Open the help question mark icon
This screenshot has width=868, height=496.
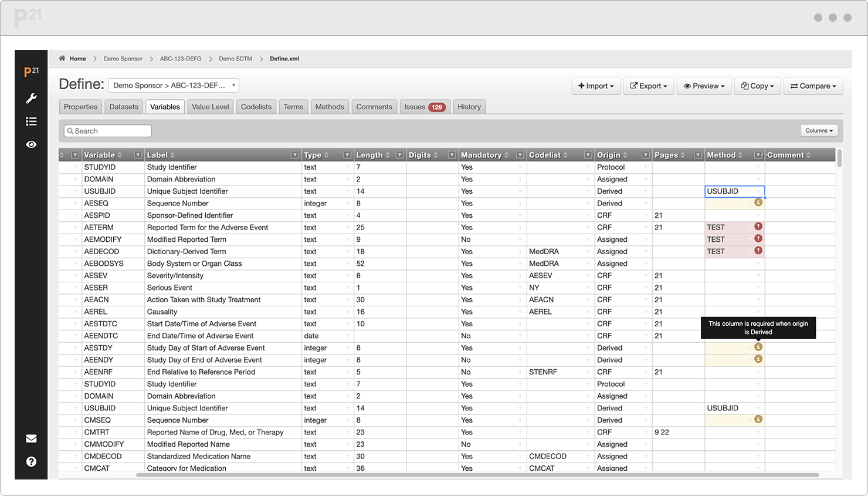coord(31,462)
